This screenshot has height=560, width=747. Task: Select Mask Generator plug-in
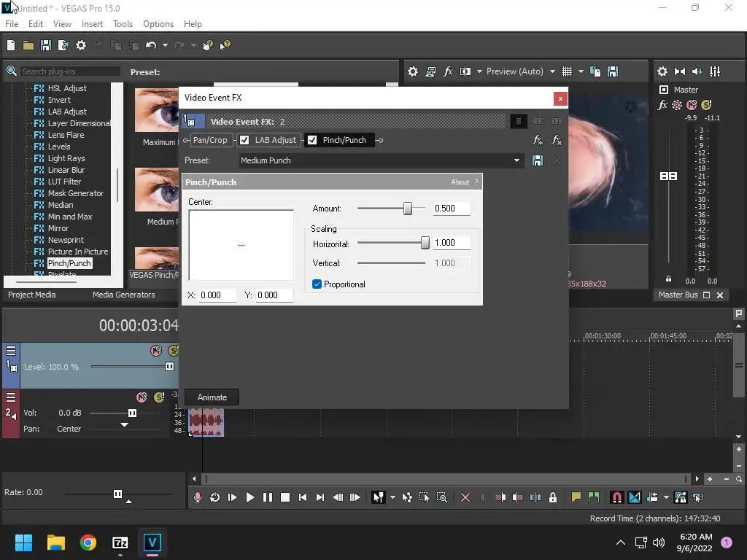click(75, 193)
